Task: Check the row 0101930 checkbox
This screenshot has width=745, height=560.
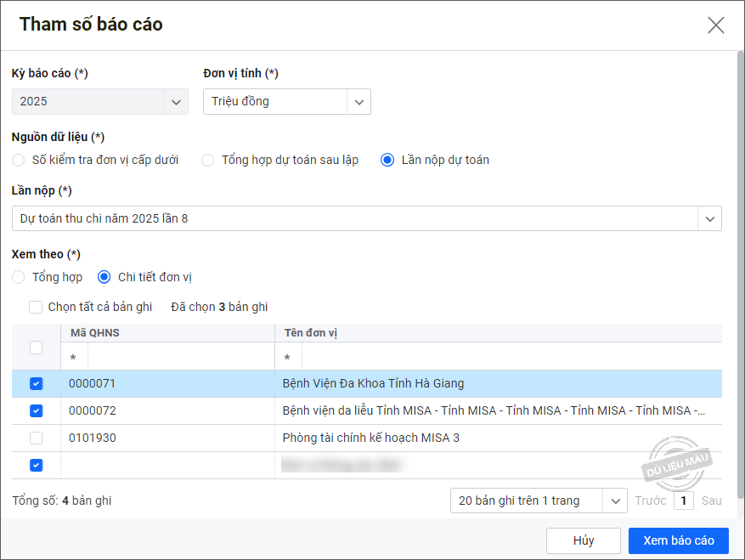Action: [x=36, y=438]
